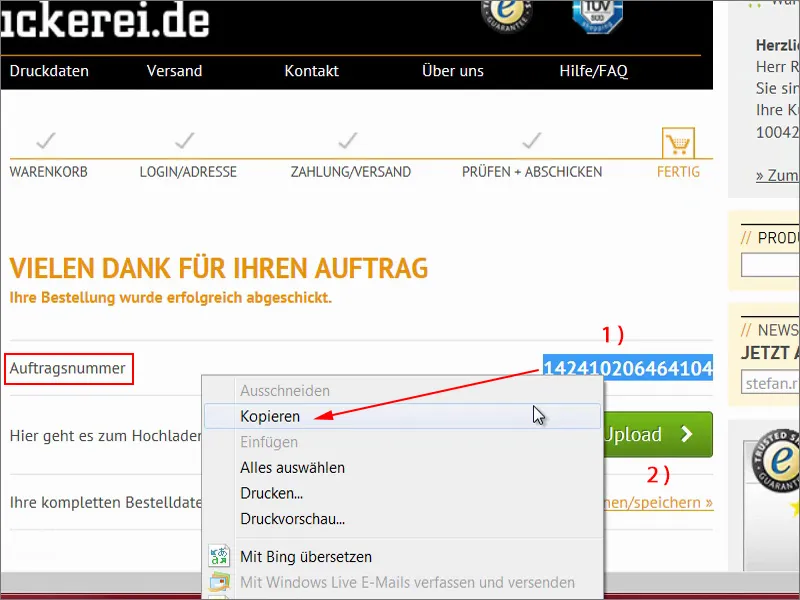
Task: Open the Hilfe/FAQ navigation item
Action: (593, 71)
